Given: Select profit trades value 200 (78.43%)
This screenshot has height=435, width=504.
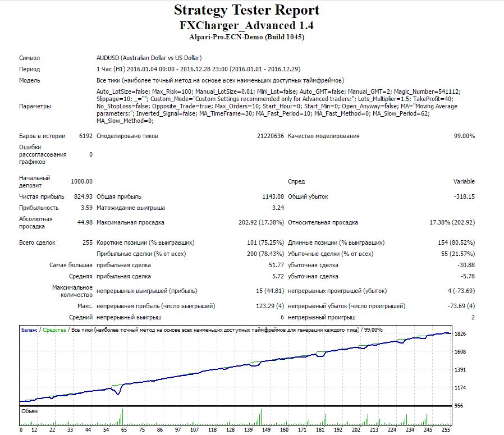Looking at the screenshot, I should pos(265,254).
